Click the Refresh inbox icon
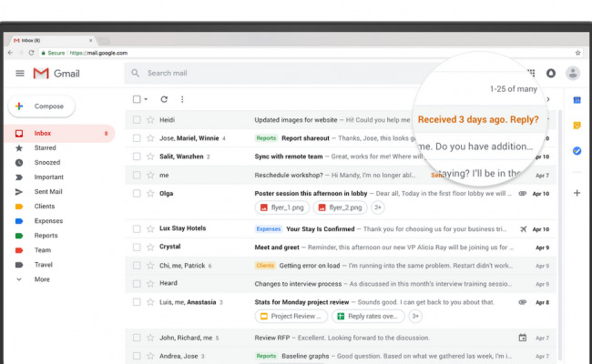Image resolution: width=592 pixels, height=364 pixels. (x=164, y=99)
